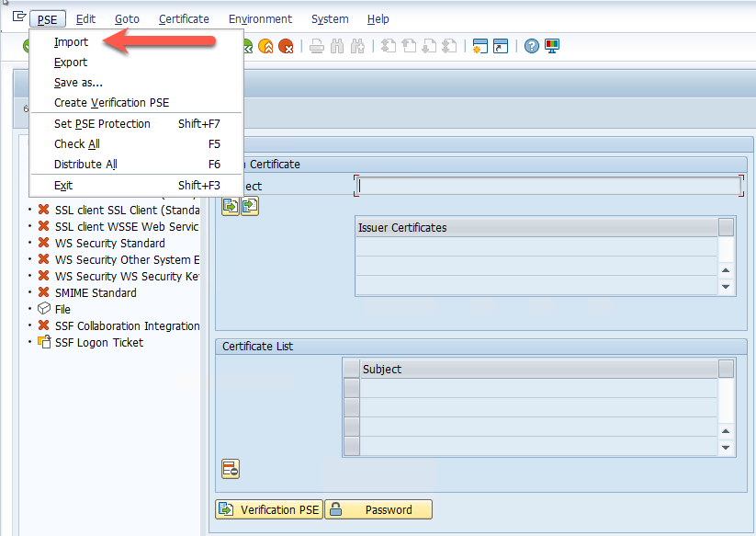
Task: Click the Remove Certificate icon under Certificate List
Action: [231, 470]
